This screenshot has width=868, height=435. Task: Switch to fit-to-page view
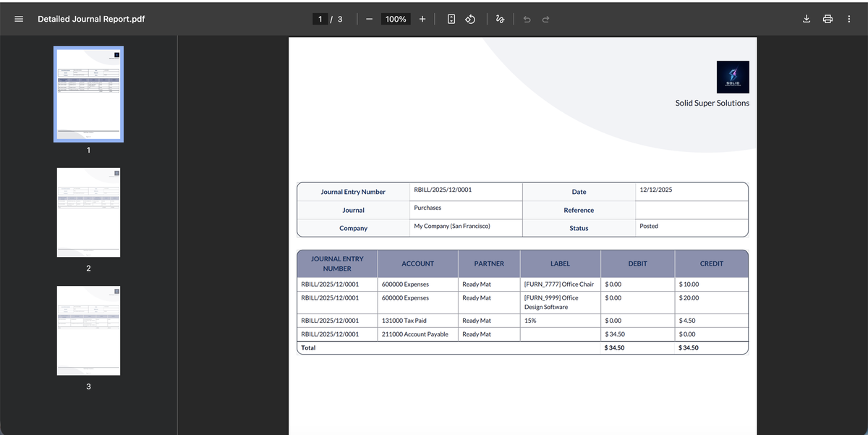coord(450,19)
